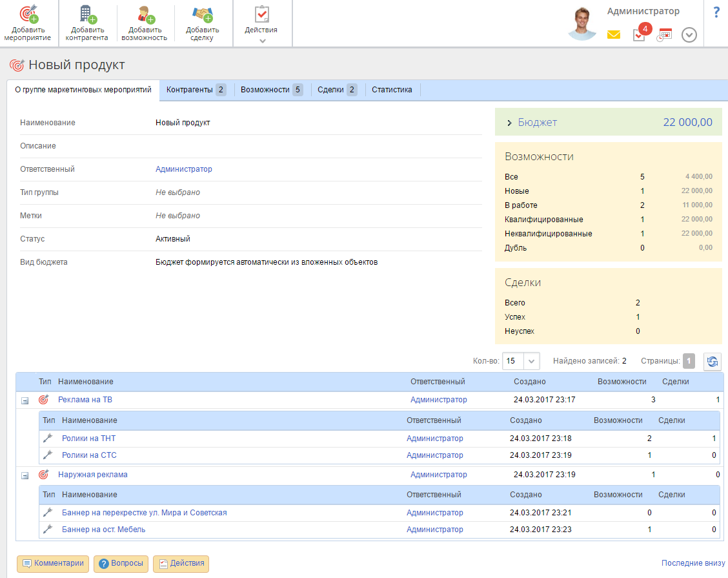Click the Add Counterparty (Добавить контрагента) icon

[86, 14]
